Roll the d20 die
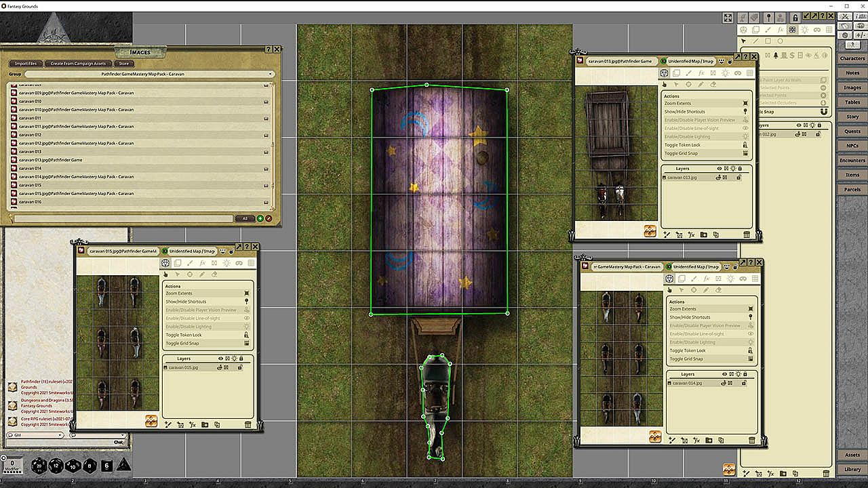868x488 pixels. [x=40, y=466]
